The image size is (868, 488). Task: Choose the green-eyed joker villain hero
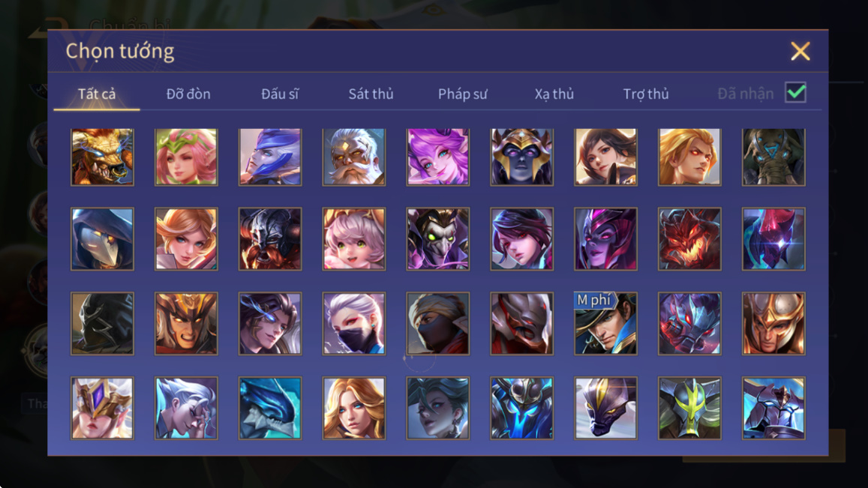pos(438,239)
